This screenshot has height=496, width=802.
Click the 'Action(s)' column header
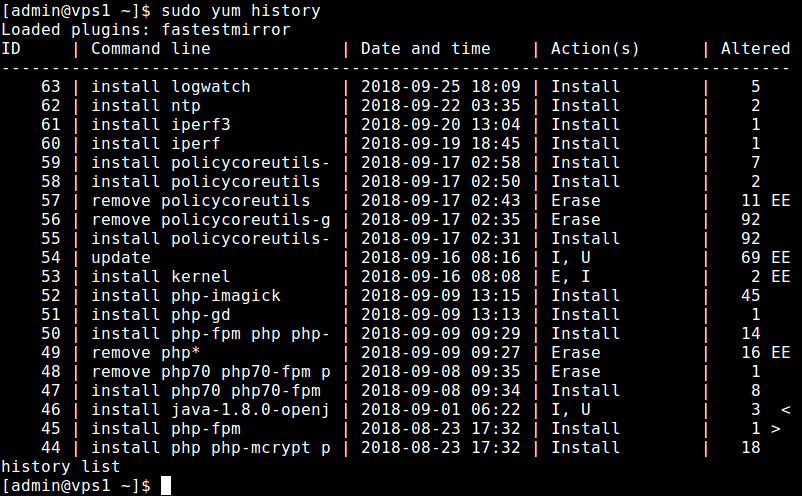(x=595, y=49)
